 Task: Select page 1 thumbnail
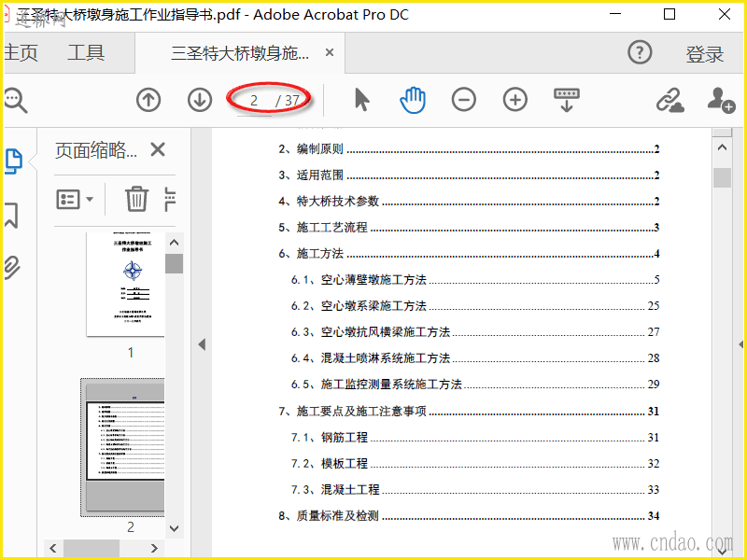click(125, 285)
